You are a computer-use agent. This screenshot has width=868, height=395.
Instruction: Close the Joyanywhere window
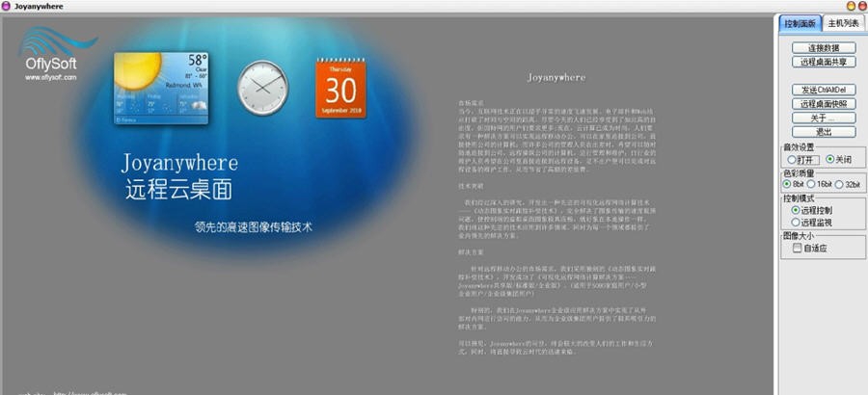pyautogui.click(x=862, y=6)
